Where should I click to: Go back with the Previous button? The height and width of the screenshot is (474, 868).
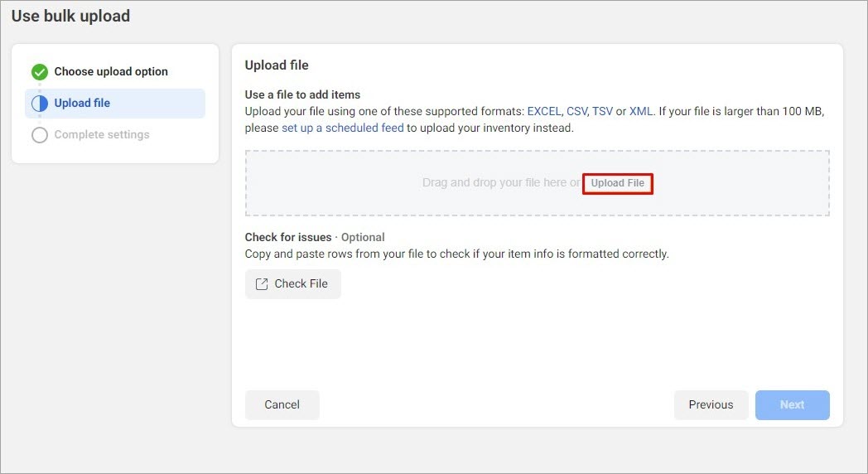(711, 404)
